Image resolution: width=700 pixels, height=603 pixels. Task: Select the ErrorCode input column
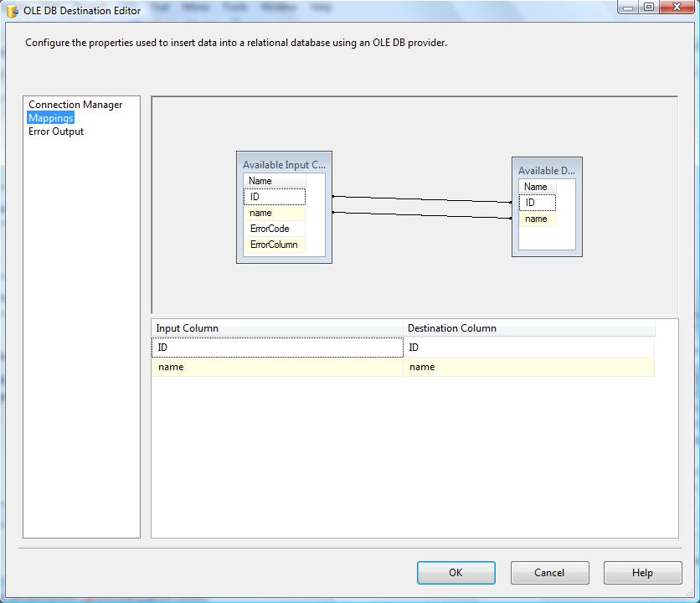[274, 229]
